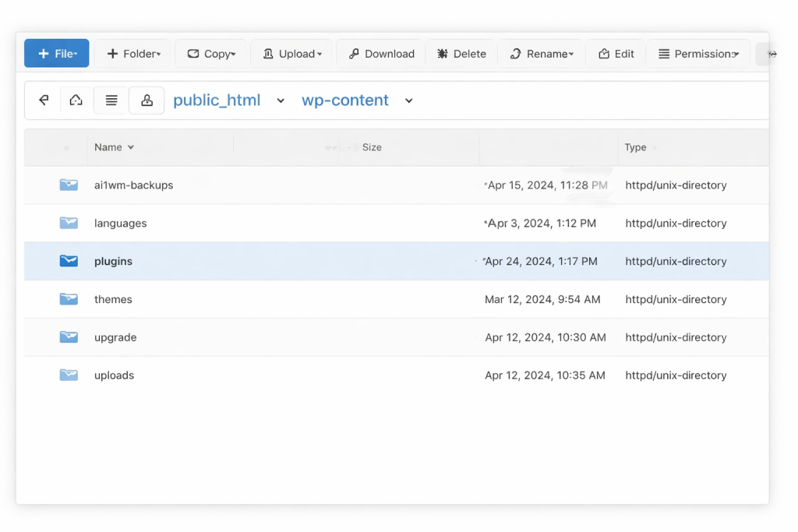Click the languages folder name

tap(121, 224)
